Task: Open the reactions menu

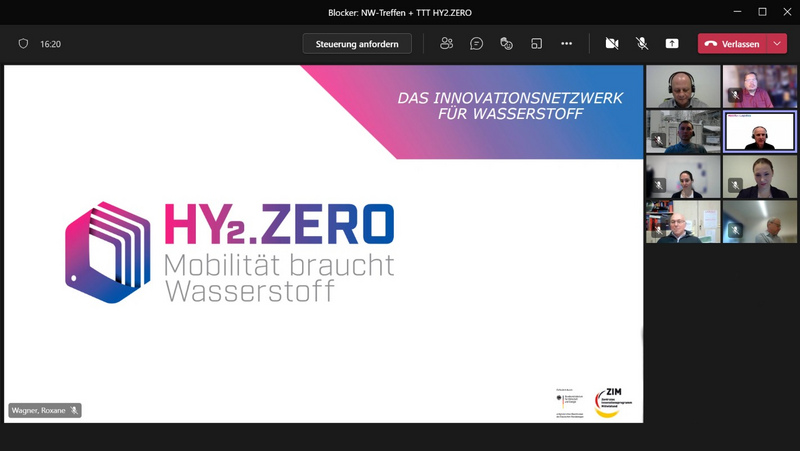Action: point(506,44)
